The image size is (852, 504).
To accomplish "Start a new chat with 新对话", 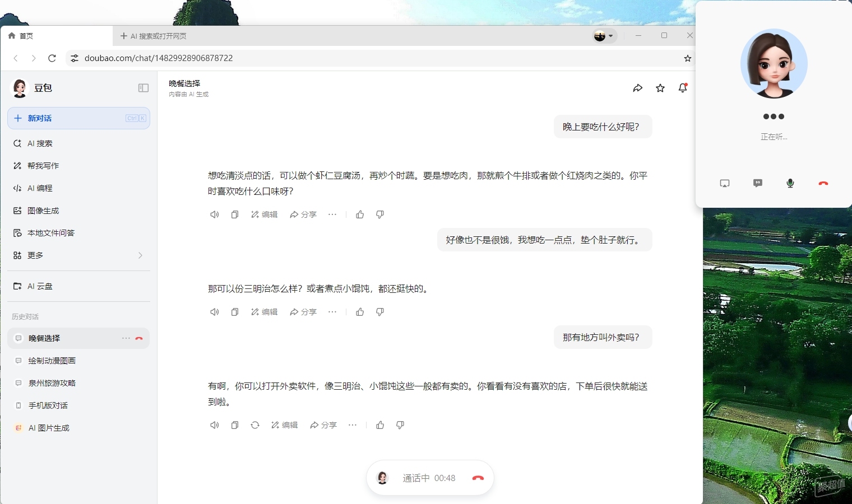I will [78, 118].
